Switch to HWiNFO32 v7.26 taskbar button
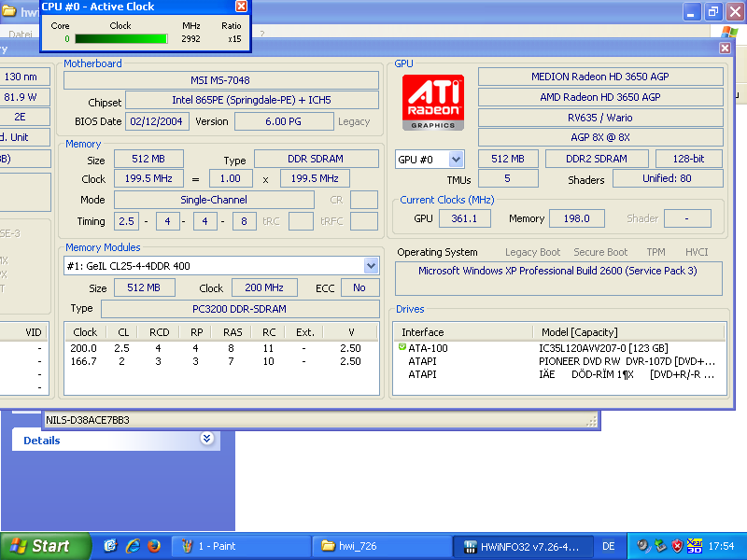 tap(523, 546)
